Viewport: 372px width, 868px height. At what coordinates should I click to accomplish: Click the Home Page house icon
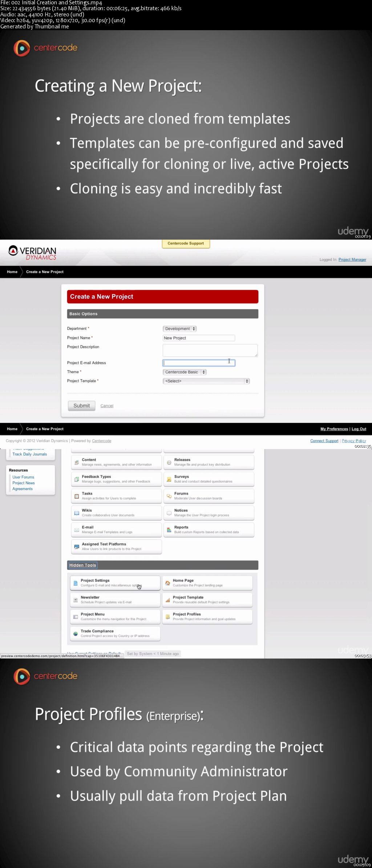click(167, 583)
